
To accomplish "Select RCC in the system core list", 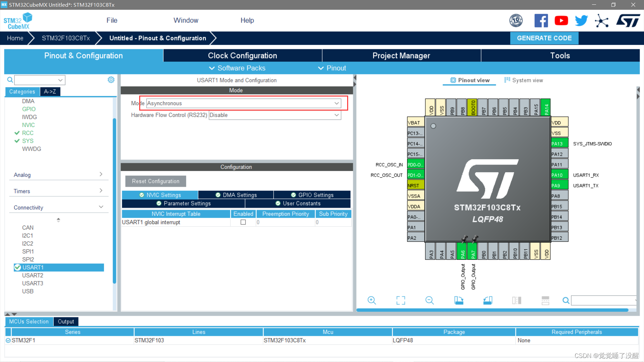I will click(x=28, y=133).
